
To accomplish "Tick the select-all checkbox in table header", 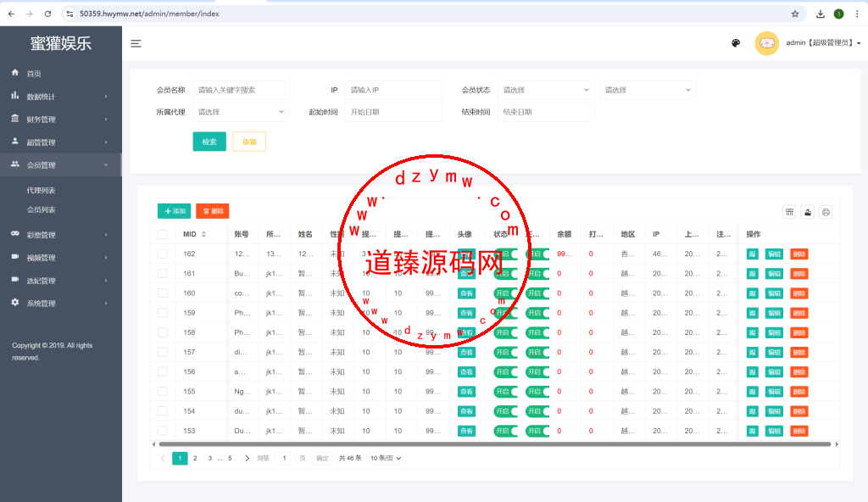I will pos(162,234).
